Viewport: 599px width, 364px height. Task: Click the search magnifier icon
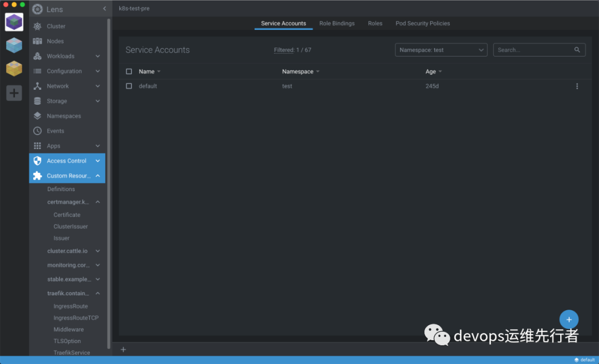pos(577,50)
